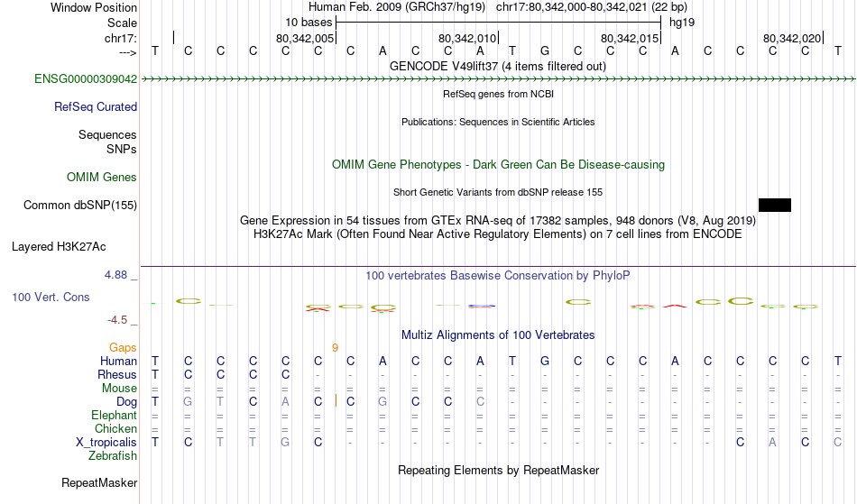
Task: Click the -4.5 PhyloP lower limit value
Action: (117, 319)
